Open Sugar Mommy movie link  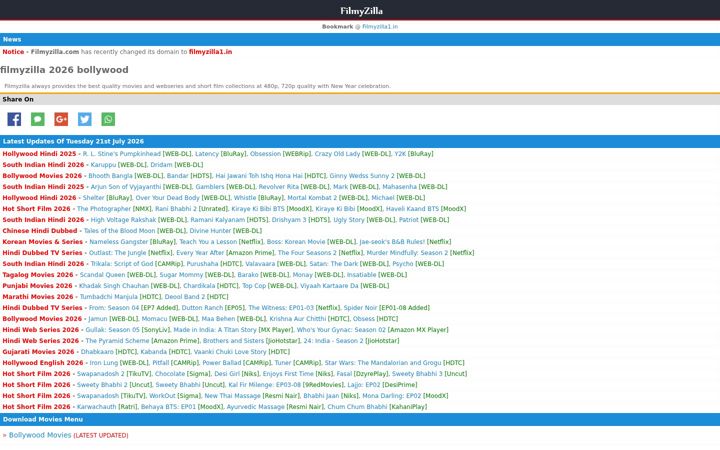coord(181,275)
